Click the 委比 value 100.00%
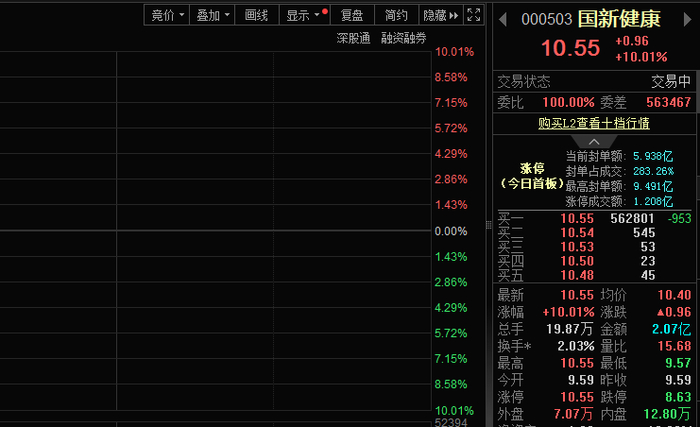This screenshot has height=427, width=700. coord(568,102)
